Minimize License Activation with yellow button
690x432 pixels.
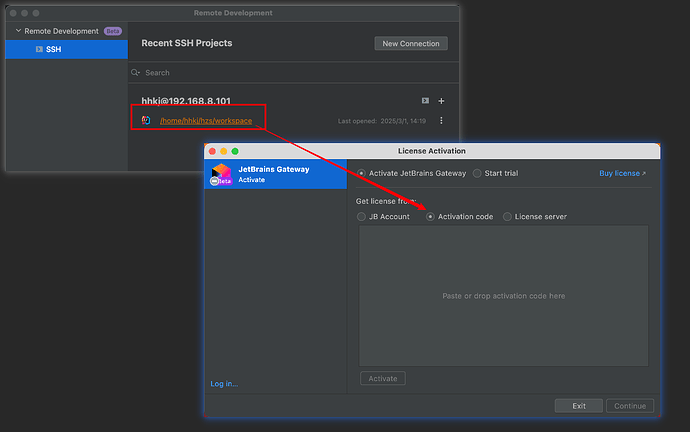[224, 151]
